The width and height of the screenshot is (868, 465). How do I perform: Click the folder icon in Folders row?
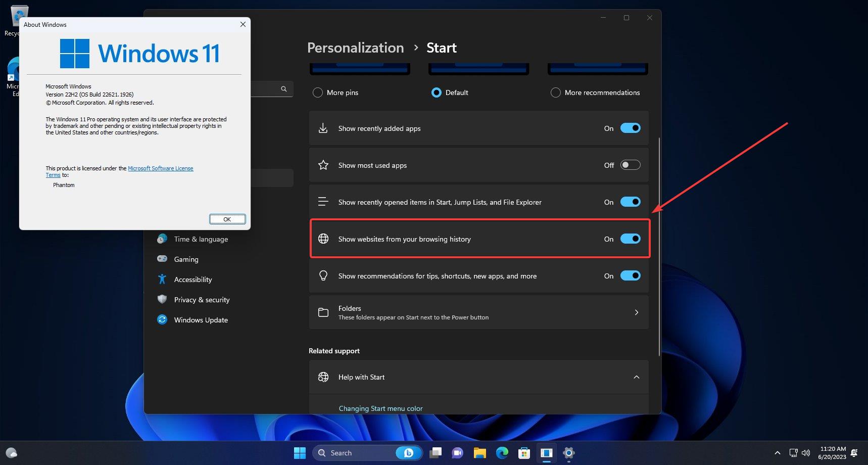323,312
